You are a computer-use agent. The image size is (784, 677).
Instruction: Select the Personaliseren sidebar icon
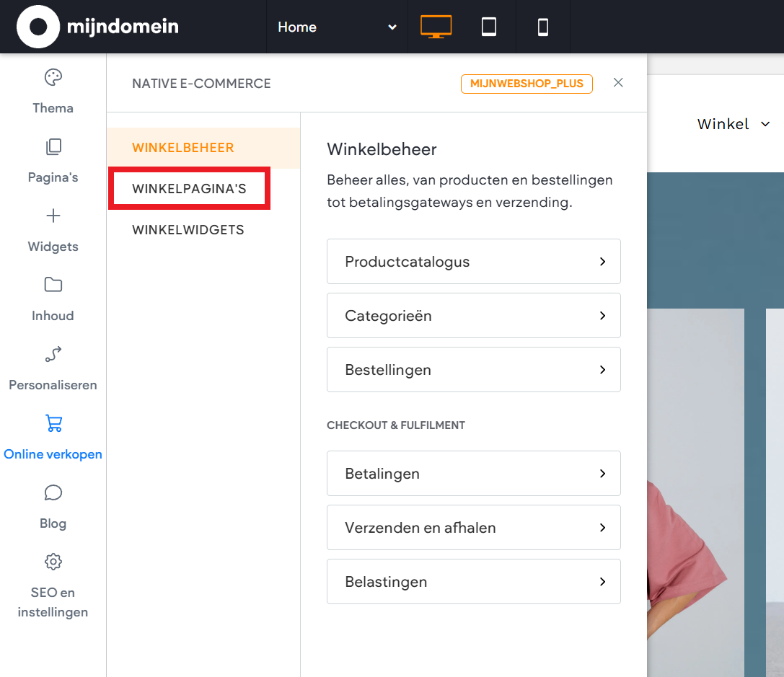click(53, 354)
